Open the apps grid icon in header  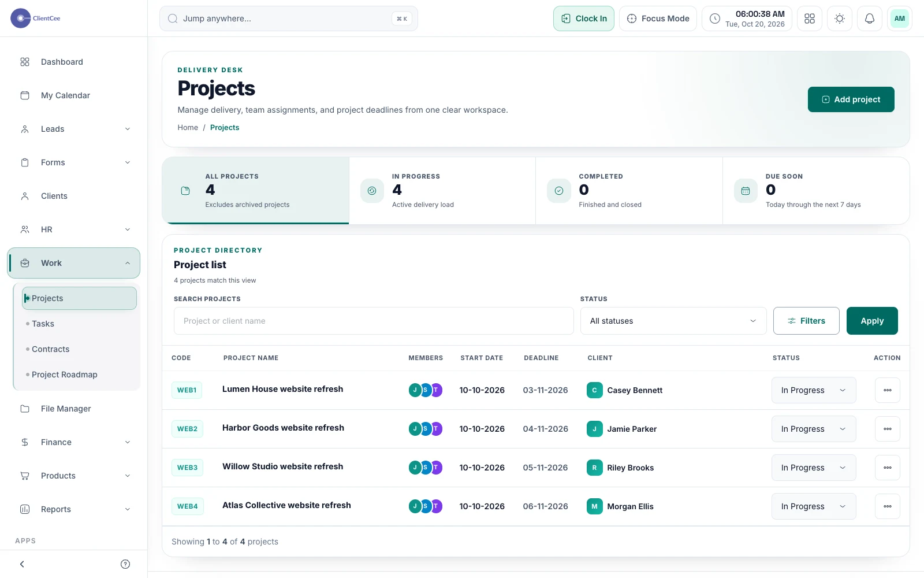coord(810,18)
